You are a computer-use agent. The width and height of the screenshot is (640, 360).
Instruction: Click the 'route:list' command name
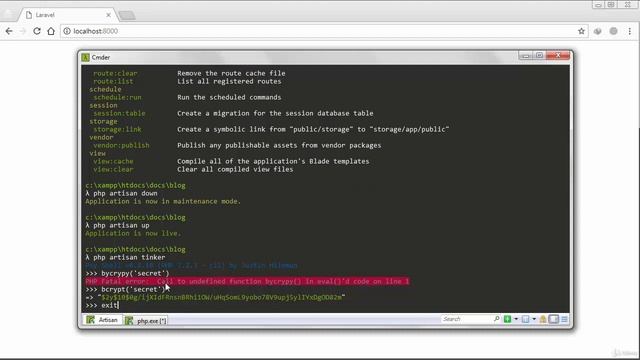113,81
